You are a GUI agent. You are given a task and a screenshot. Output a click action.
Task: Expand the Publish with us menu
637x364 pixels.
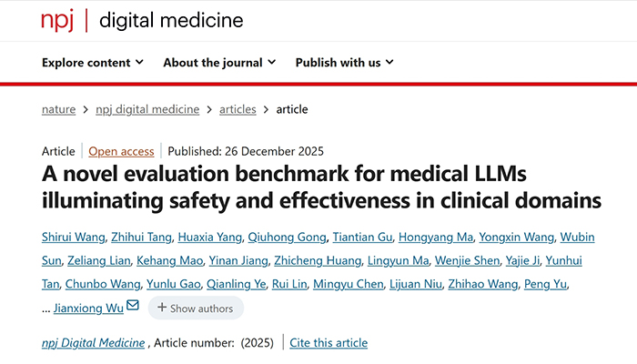pyautogui.click(x=344, y=63)
